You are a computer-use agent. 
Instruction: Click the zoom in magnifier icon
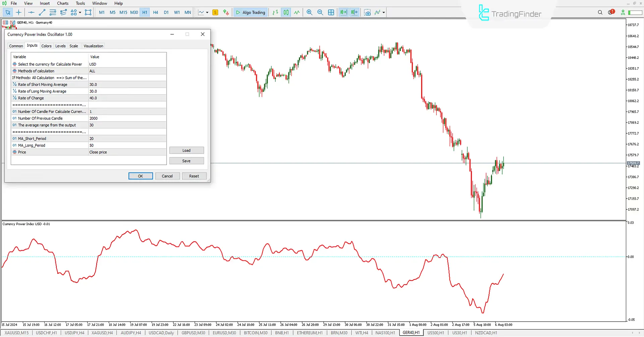pos(309,12)
